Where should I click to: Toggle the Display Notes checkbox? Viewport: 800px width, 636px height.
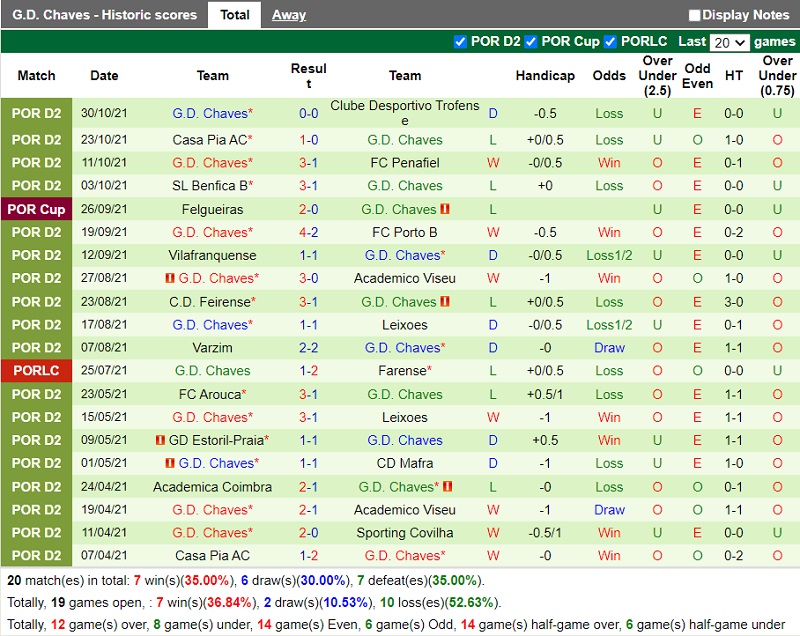pyautogui.click(x=694, y=15)
